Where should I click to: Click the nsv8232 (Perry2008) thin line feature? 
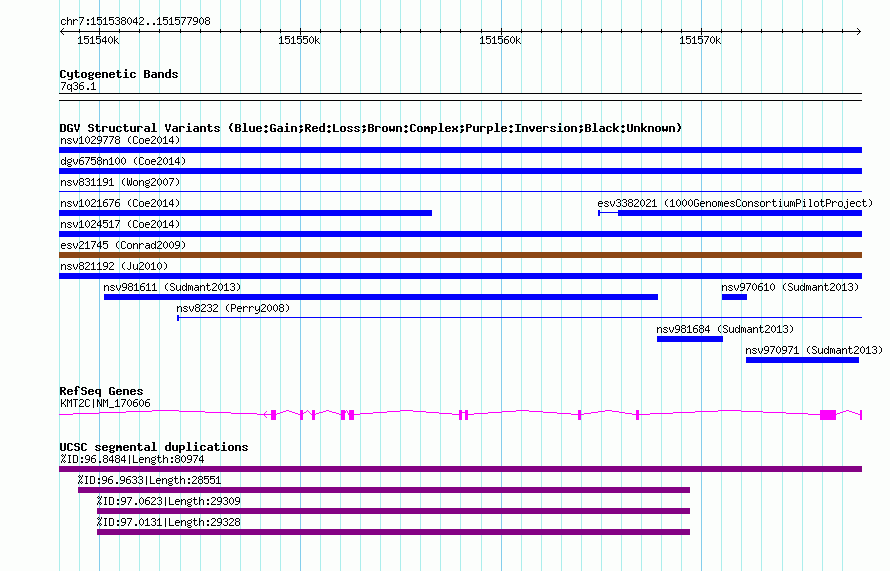[519, 318]
